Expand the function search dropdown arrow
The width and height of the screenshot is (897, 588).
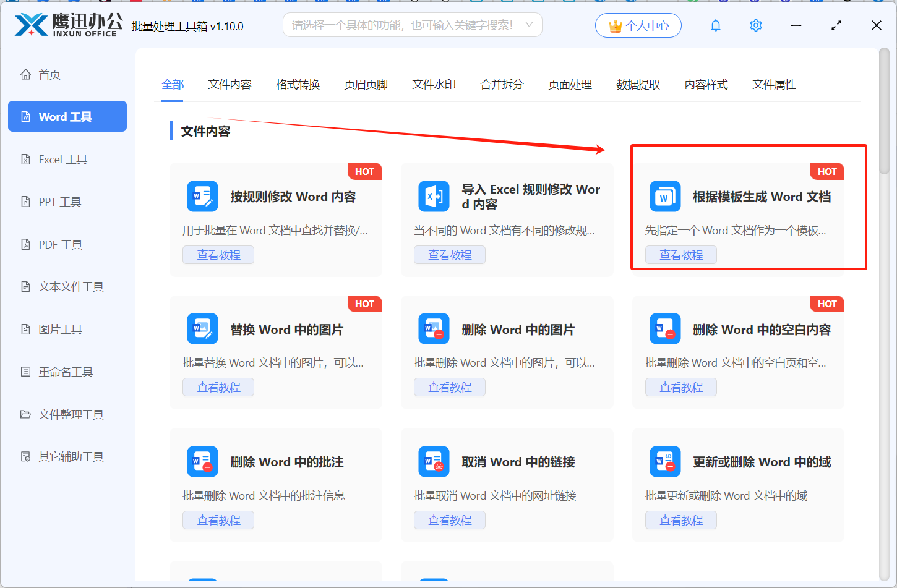pos(529,25)
